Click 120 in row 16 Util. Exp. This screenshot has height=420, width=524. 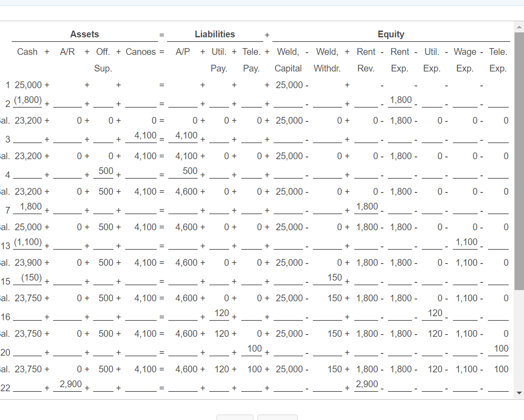[435, 313]
